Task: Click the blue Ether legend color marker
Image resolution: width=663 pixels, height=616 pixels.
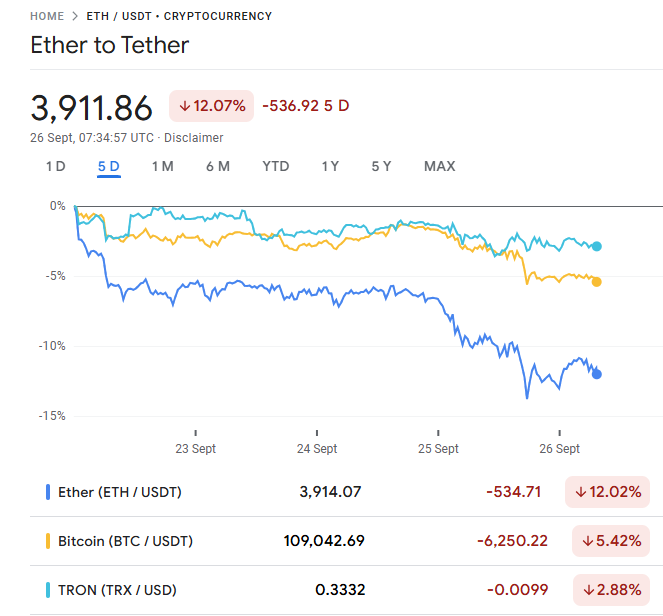Action: tap(48, 492)
